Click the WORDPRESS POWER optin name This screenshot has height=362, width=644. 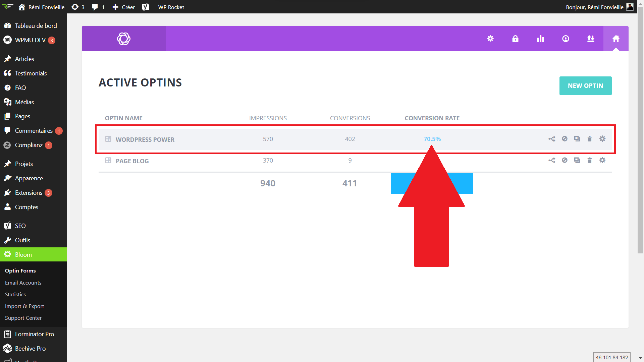(145, 139)
